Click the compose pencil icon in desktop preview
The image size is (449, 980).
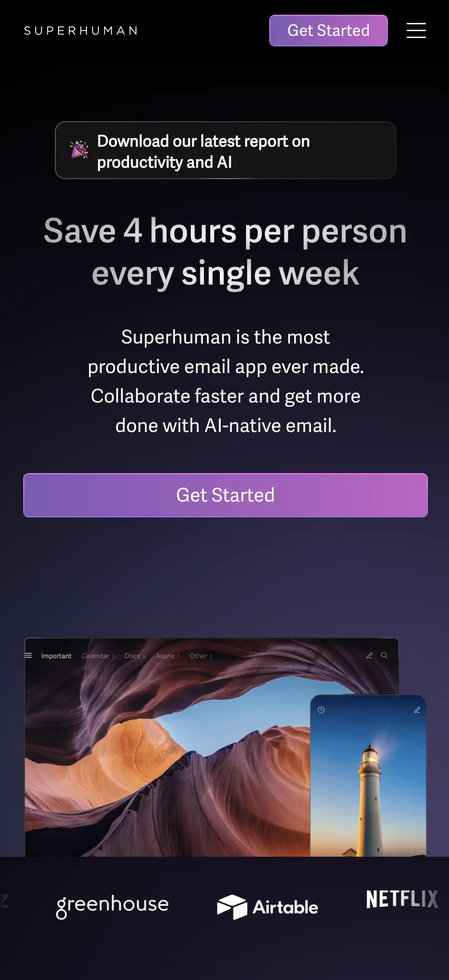(369, 655)
